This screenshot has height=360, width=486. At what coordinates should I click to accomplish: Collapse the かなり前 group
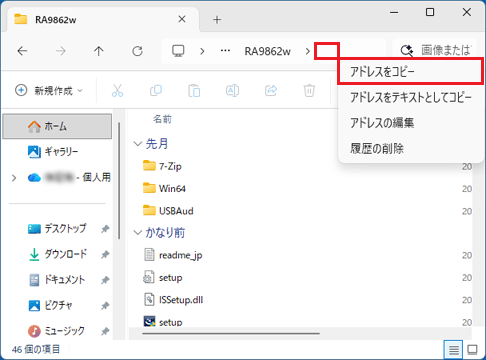[x=137, y=233]
